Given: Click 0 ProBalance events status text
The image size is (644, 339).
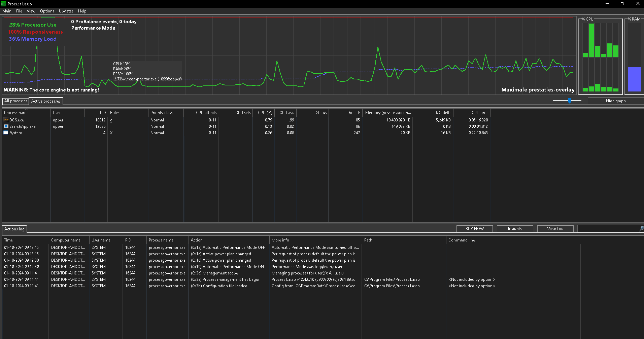Looking at the screenshot, I should pyautogui.click(x=104, y=22).
